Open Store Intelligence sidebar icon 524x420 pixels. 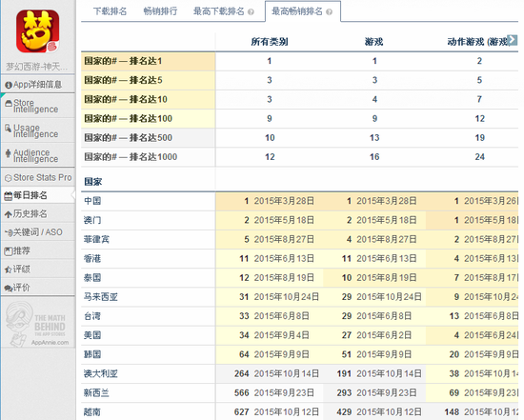(x=9, y=104)
